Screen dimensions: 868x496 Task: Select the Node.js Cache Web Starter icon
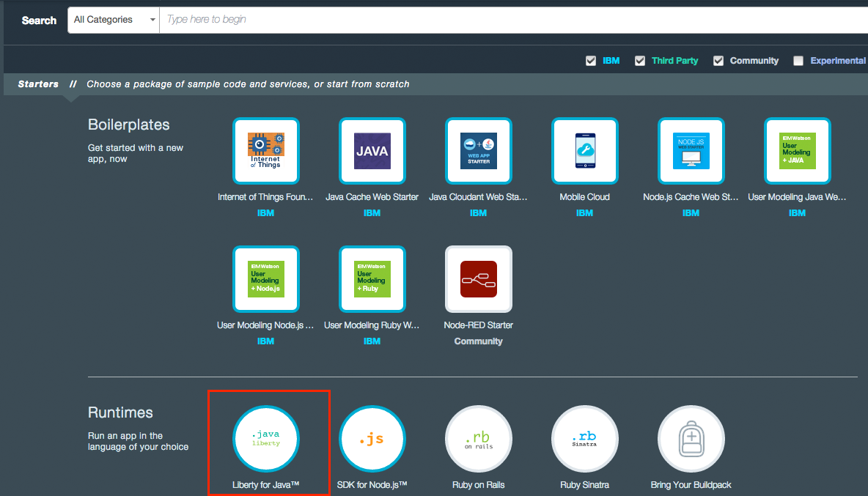click(x=691, y=151)
